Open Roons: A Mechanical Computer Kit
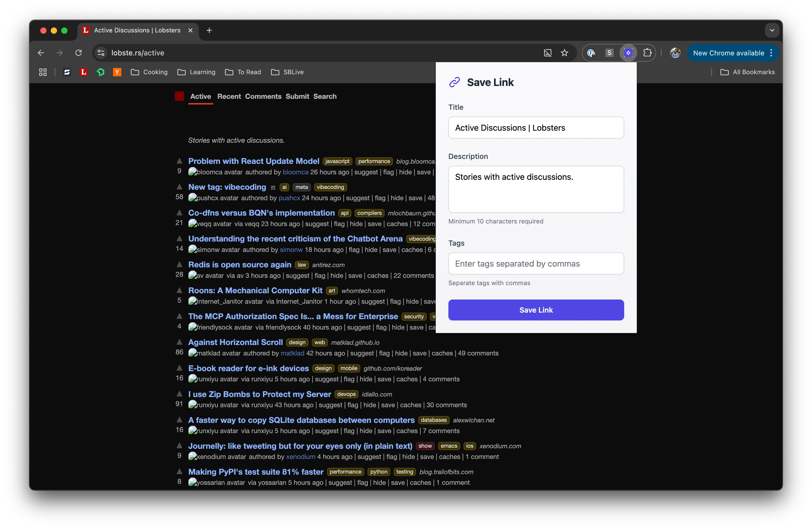The image size is (812, 529). coord(255,290)
